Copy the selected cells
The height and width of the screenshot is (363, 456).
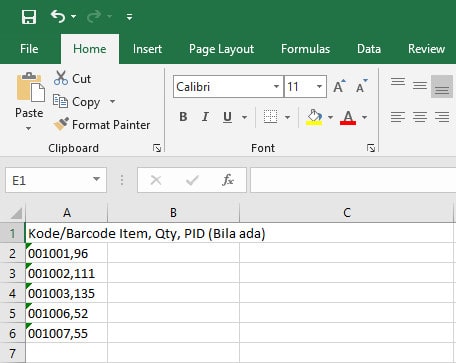point(77,102)
